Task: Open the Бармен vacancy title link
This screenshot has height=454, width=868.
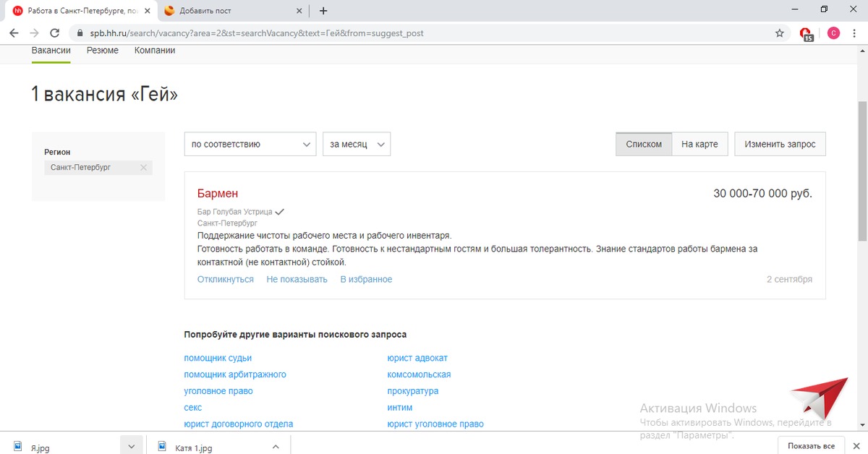Action: pyautogui.click(x=218, y=194)
